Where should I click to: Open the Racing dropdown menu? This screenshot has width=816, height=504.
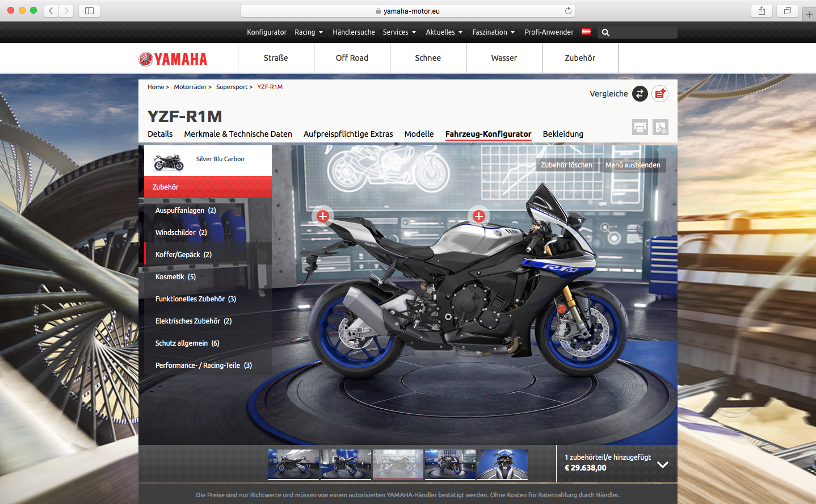309,32
